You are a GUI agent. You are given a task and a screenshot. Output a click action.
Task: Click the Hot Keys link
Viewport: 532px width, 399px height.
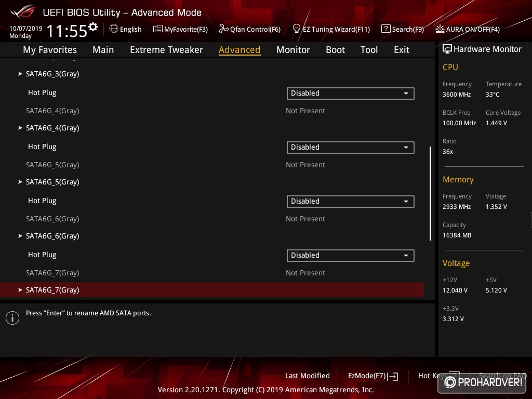pos(432,376)
